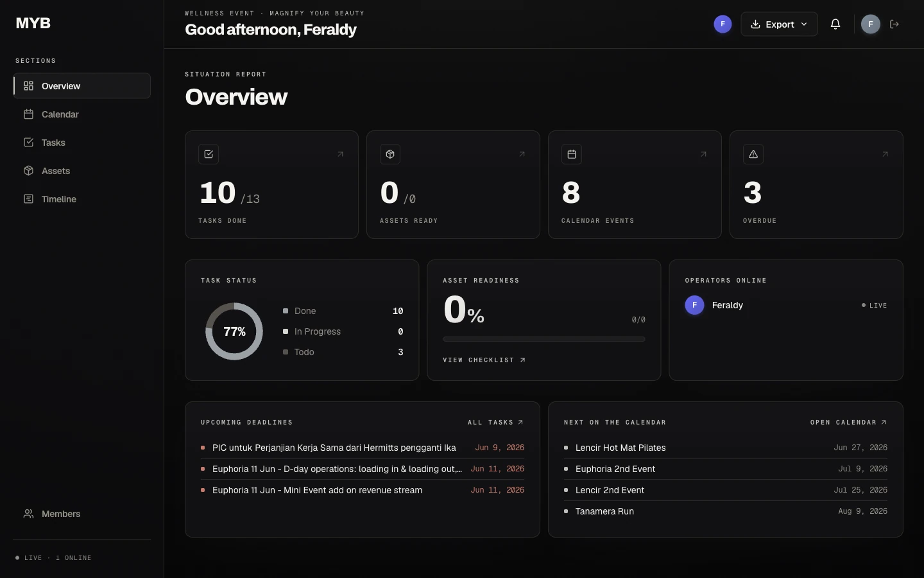Open Calendar Events card arrow link
Viewport: 924px width, 578px height.
(703, 154)
